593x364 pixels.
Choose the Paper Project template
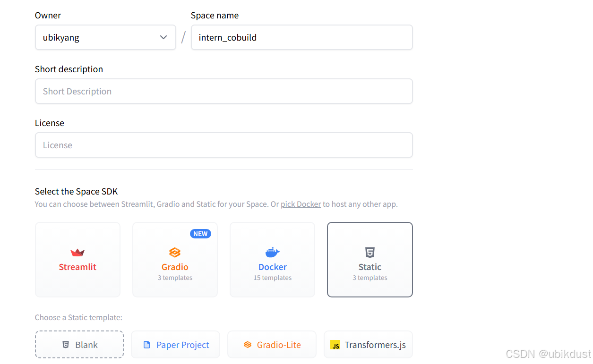175,345
